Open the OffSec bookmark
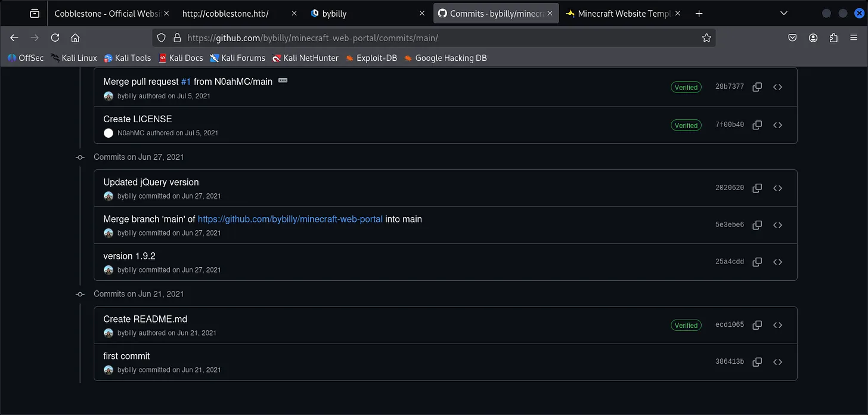 click(x=25, y=58)
